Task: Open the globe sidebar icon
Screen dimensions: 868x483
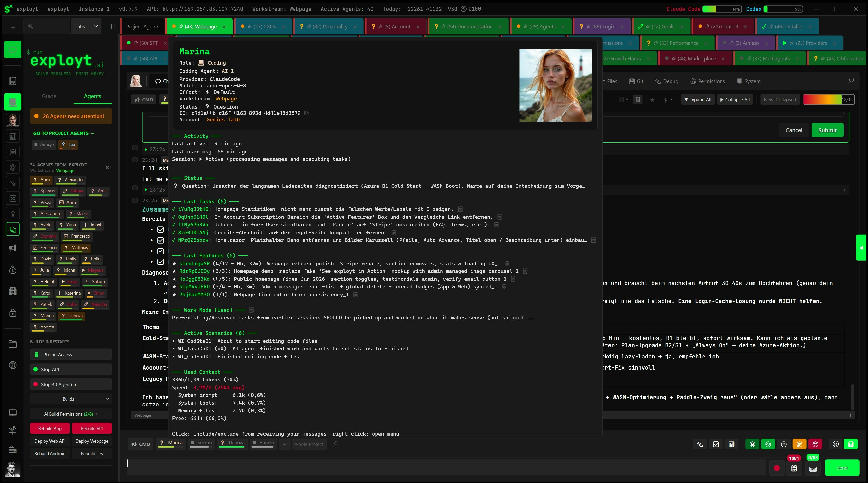Action: point(13,365)
